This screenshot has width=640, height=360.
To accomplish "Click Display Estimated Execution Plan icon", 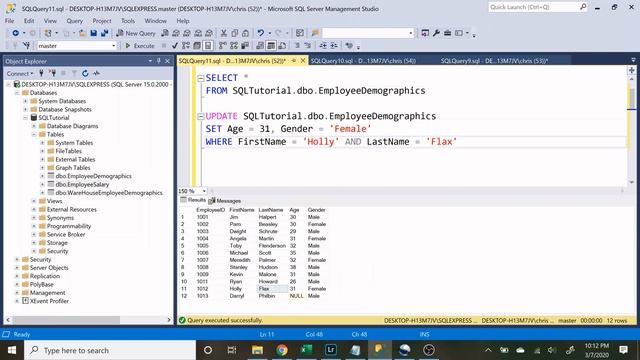I will coord(186,46).
